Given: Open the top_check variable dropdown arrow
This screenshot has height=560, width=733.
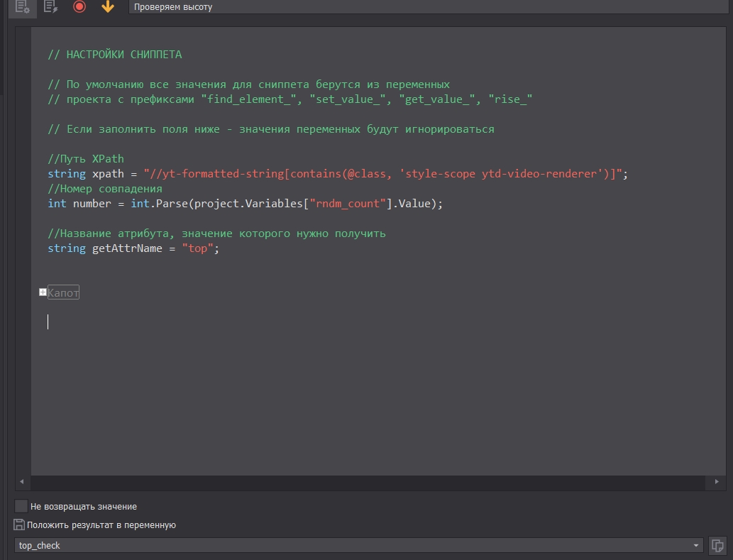Looking at the screenshot, I should pyautogui.click(x=695, y=545).
